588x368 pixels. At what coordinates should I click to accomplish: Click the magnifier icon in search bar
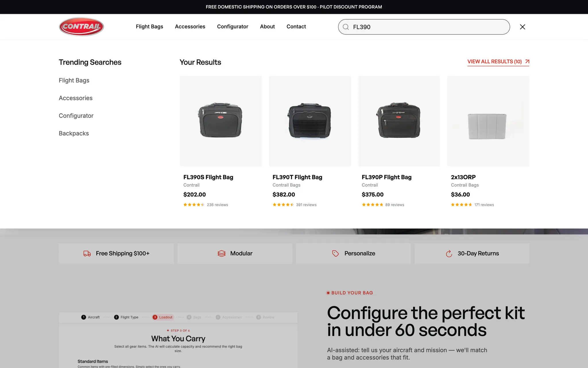click(x=346, y=27)
